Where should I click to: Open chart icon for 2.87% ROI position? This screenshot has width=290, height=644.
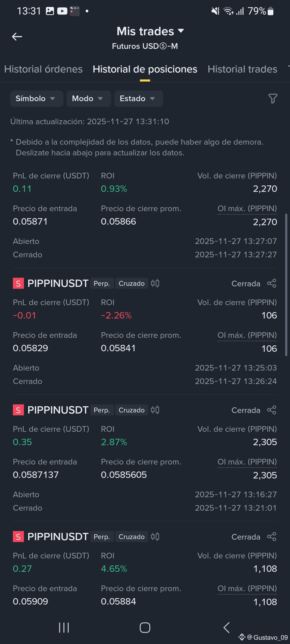(x=155, y=410)
